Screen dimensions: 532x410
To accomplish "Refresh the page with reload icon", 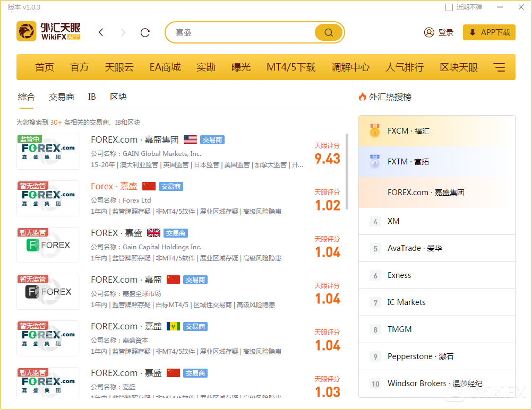I will [145, 32].
